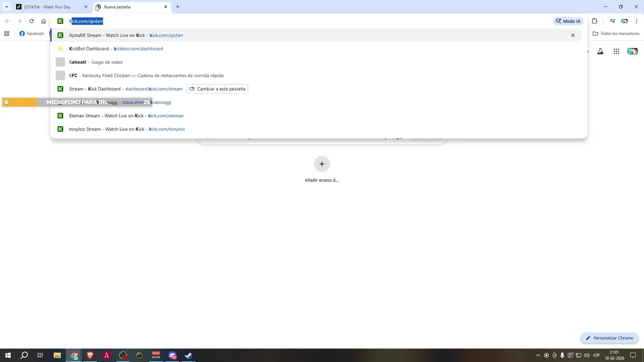Image resolution: width=644 pixels, height=362 pixels.
Task: Open Windows search magnifier in taskbar
Action: pyautogui.click(x=24, y=355)
